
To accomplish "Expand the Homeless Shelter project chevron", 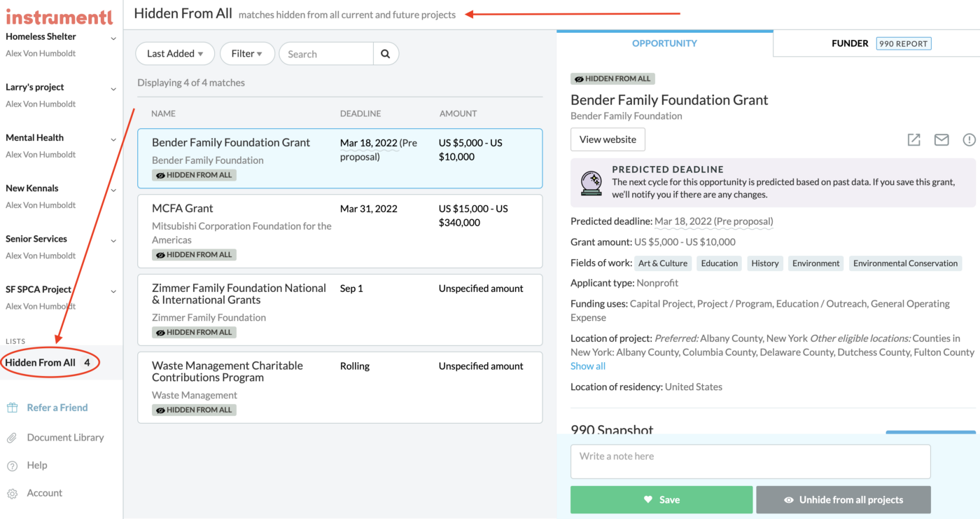I will (x=113, y=39).
